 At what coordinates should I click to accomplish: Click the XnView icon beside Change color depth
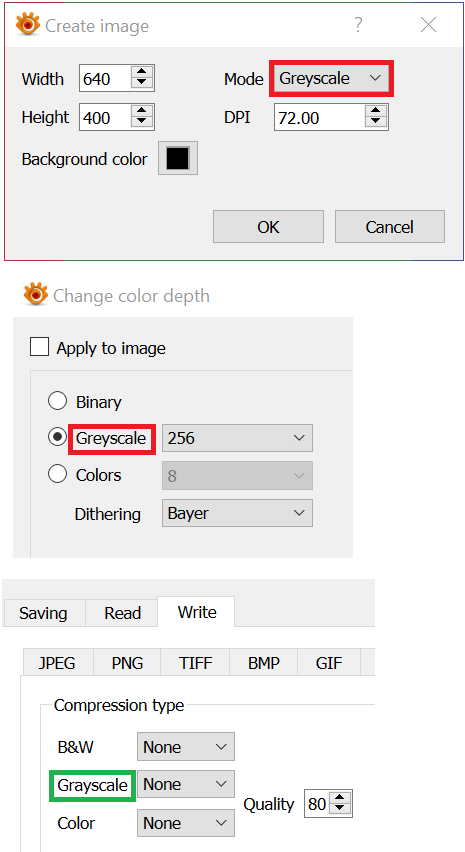[x=35, y=295]
